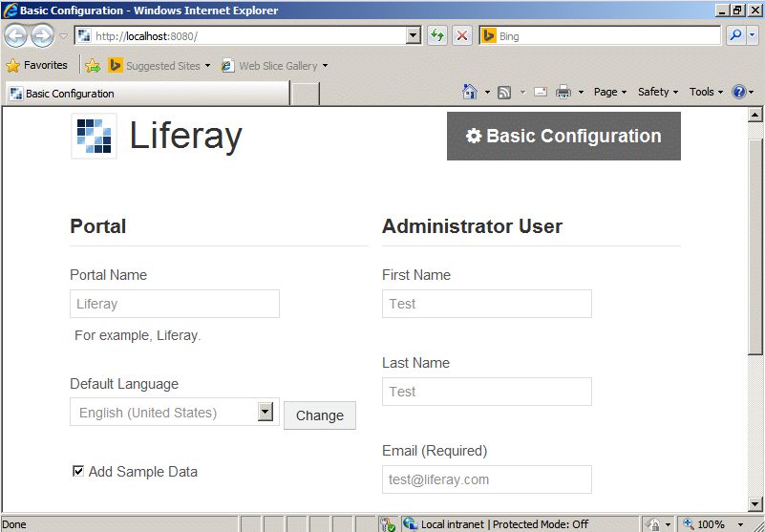Click the Administrator User section heading
Screen dimensions: 765x532
pos(472,226)
